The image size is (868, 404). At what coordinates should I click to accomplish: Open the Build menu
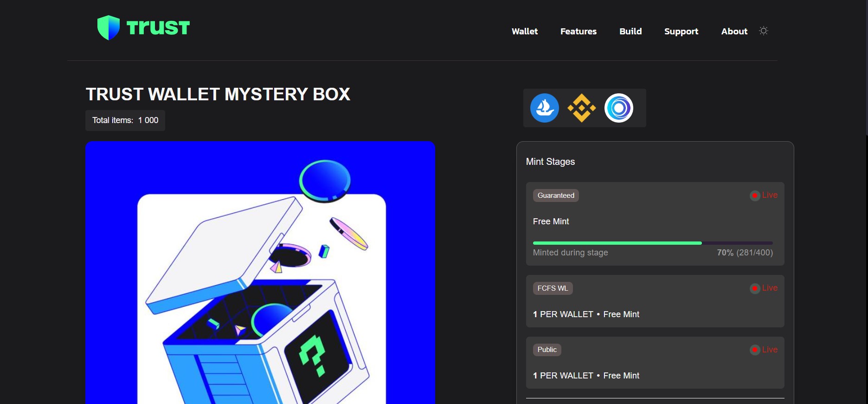pyautogui.click(x=630, y=31)
